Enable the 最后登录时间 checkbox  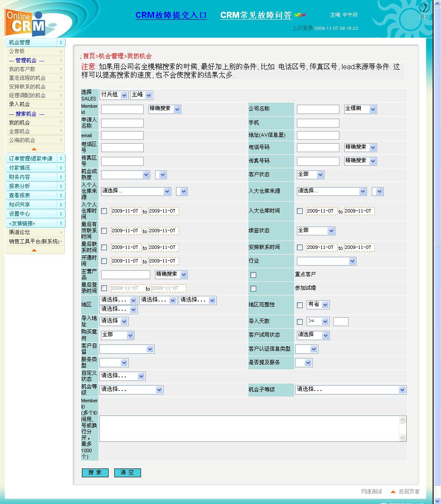(104, 288)
